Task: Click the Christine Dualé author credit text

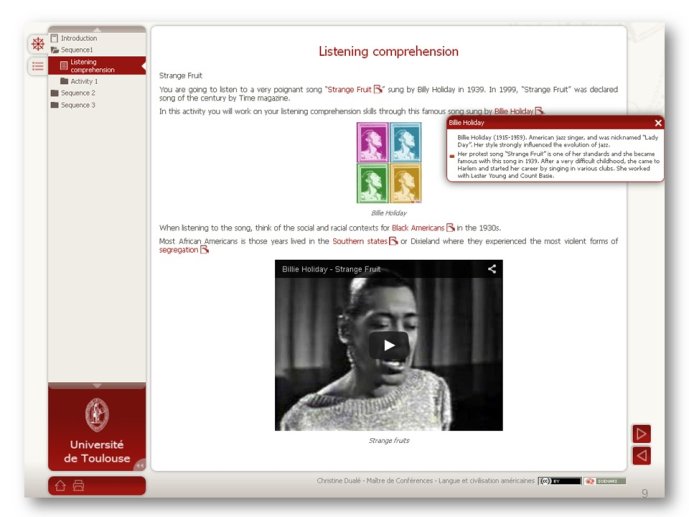Action: [x=425, y=481]
